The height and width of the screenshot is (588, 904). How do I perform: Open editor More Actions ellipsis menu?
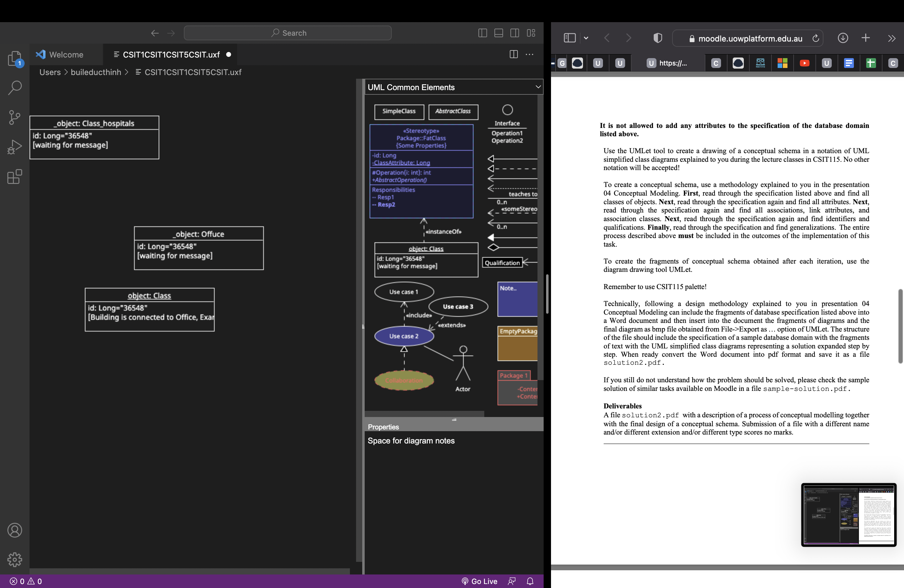point(529,54)
